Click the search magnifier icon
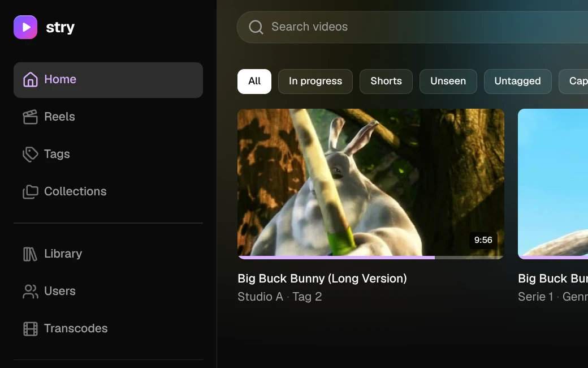The height and width of the screenshot is (368, 588). 256,27
